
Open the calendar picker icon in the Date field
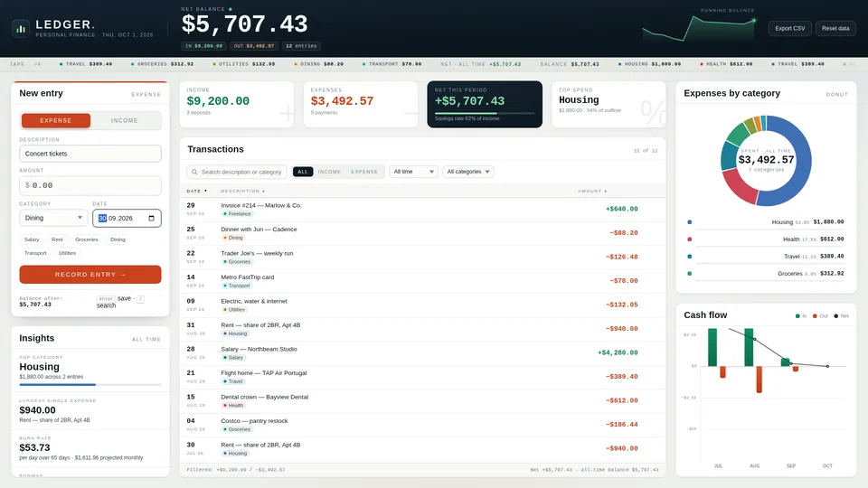point(151,218)
